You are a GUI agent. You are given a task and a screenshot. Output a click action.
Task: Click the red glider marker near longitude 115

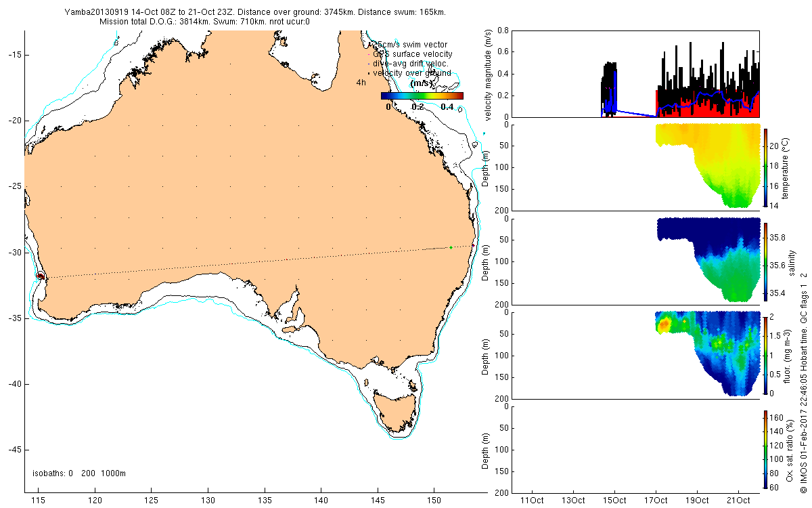41,276
